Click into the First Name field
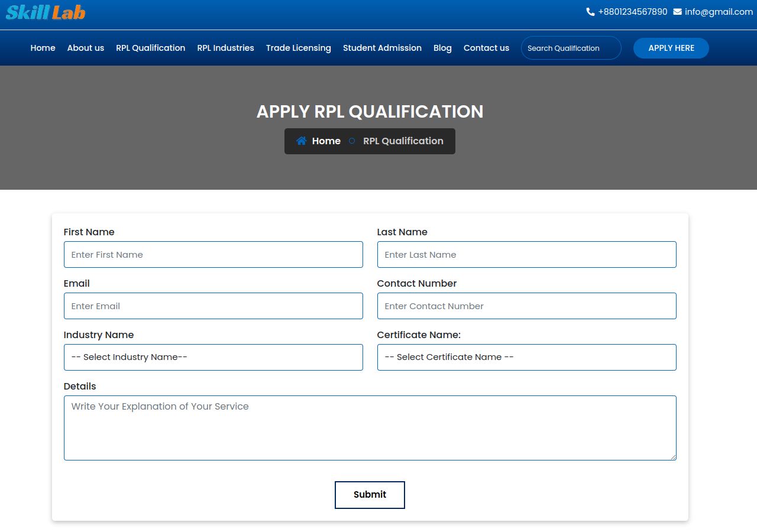The width and height of the screenshot is (757, 532). click(x=213, y=255)
